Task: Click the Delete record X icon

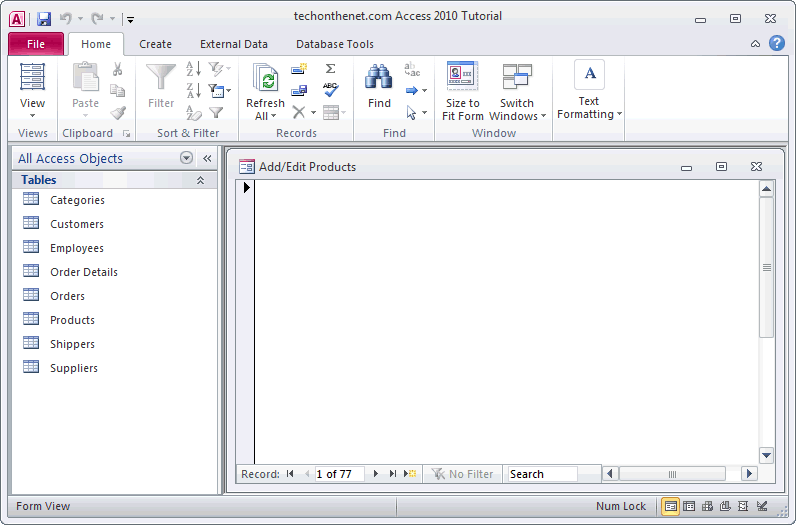Action: 299,112
